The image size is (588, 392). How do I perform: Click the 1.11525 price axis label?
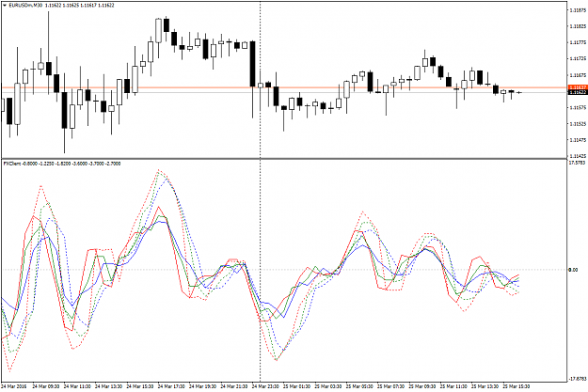coord(578,124)
